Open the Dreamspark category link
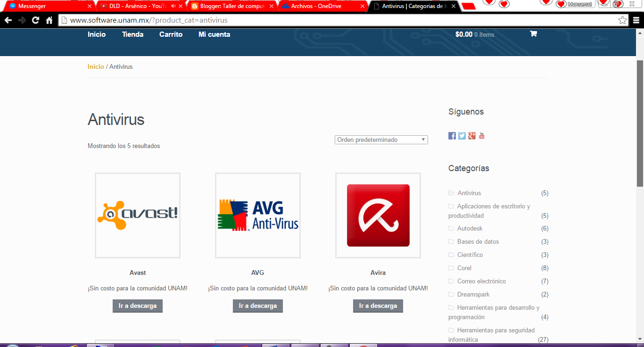 tap(473, 295)
